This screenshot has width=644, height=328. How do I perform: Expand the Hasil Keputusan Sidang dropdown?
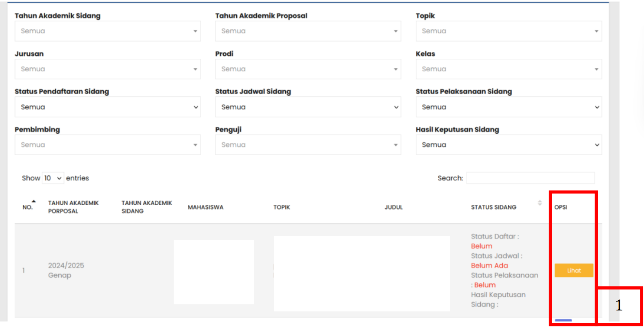coord(508,145)
